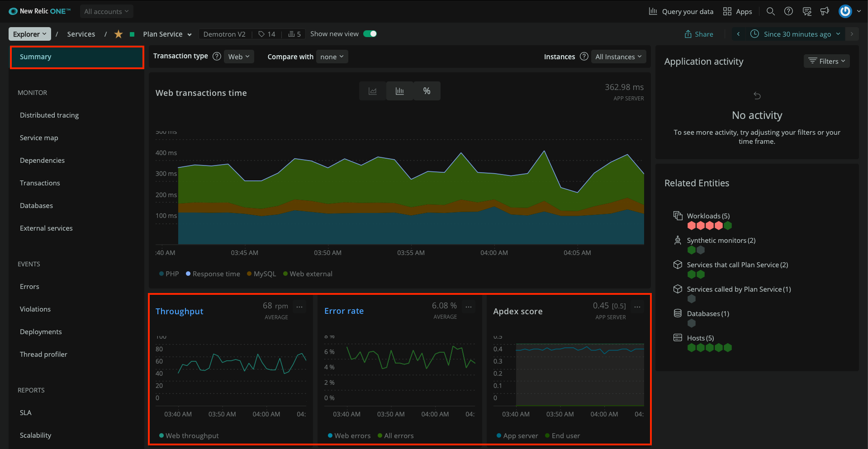Expand the user account menu chevron
This screenshot has height=449, width=868.
tap(859, 11)
